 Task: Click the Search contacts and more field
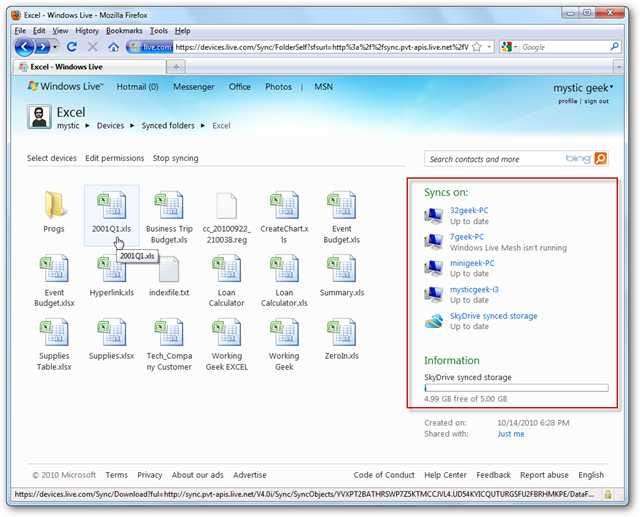505,159
